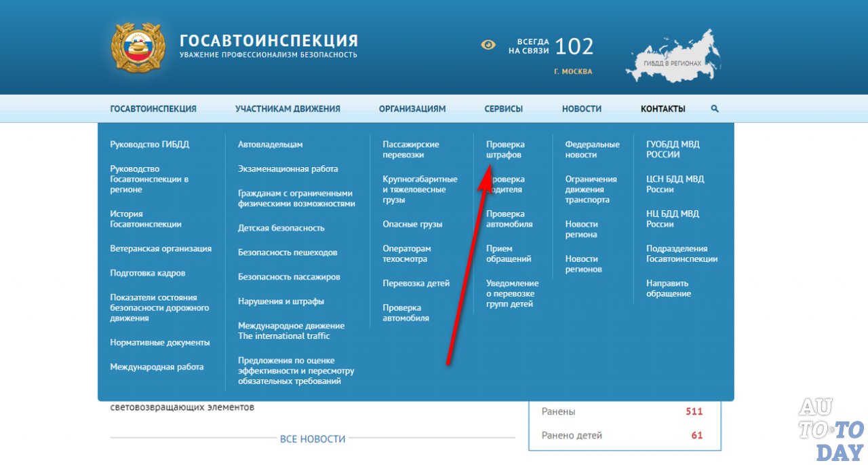The height and width of the screenshot is (465, 868).
Task: Open Прием обращений service
Action: pos(508,253)
